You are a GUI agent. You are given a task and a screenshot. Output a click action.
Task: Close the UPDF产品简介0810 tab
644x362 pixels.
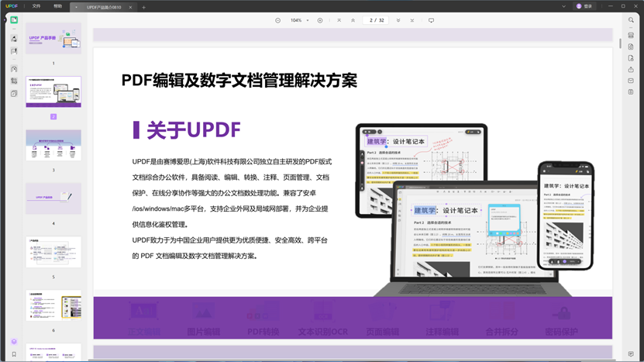pos(131,8)
